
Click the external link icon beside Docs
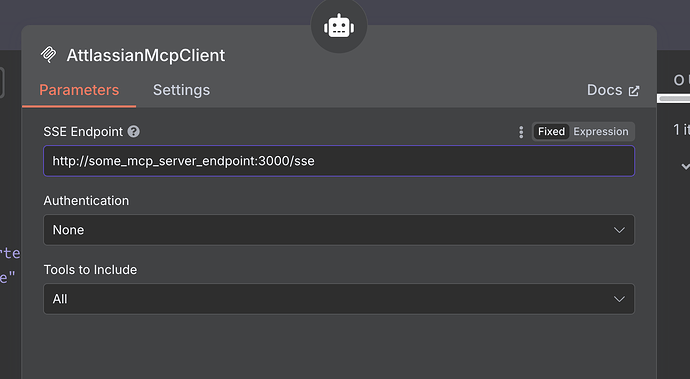634,91
